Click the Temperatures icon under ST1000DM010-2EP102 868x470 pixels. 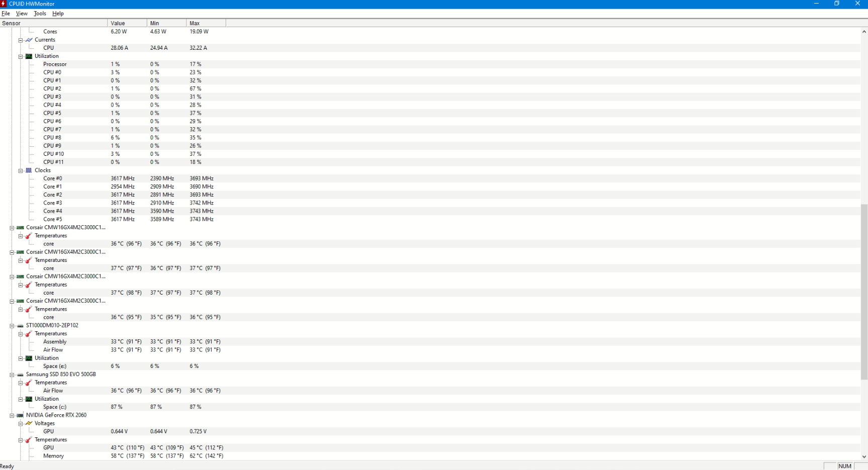tap(29, 334)
